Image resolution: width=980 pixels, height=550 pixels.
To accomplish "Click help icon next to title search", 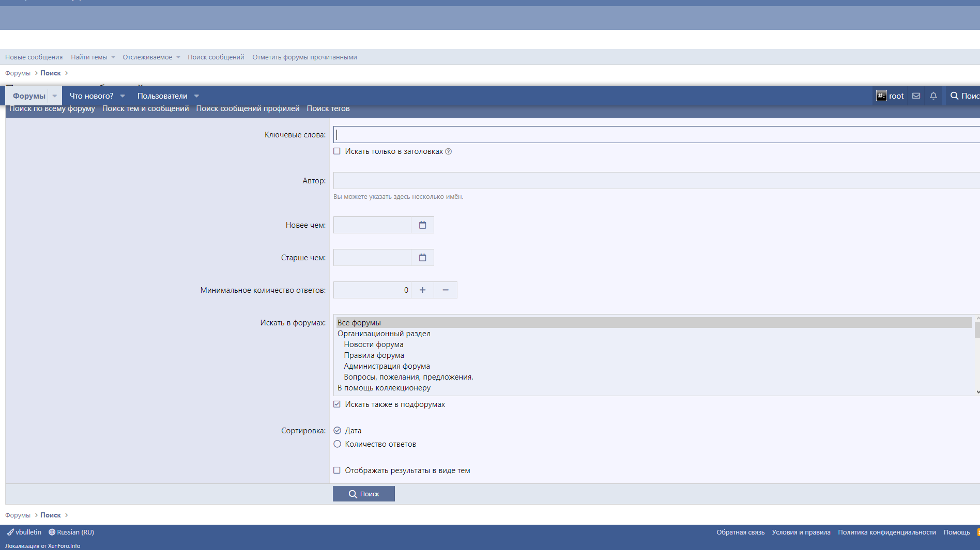I will point(448,151).
